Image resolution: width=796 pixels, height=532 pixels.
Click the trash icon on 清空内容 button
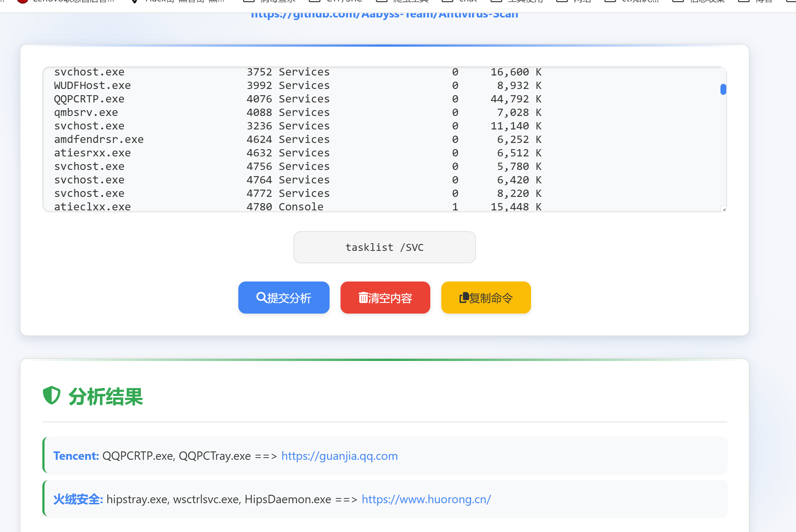click(363, 298)
